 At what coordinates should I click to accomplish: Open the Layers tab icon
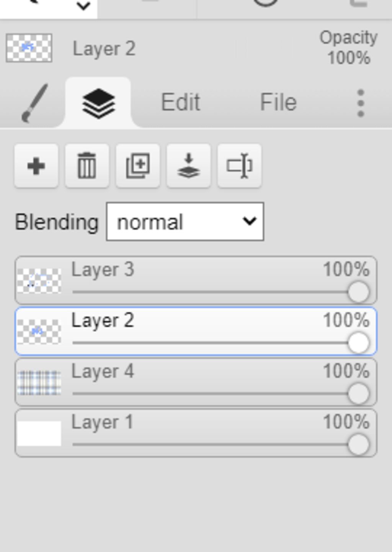pyautogui.click(x=98, y=103)
